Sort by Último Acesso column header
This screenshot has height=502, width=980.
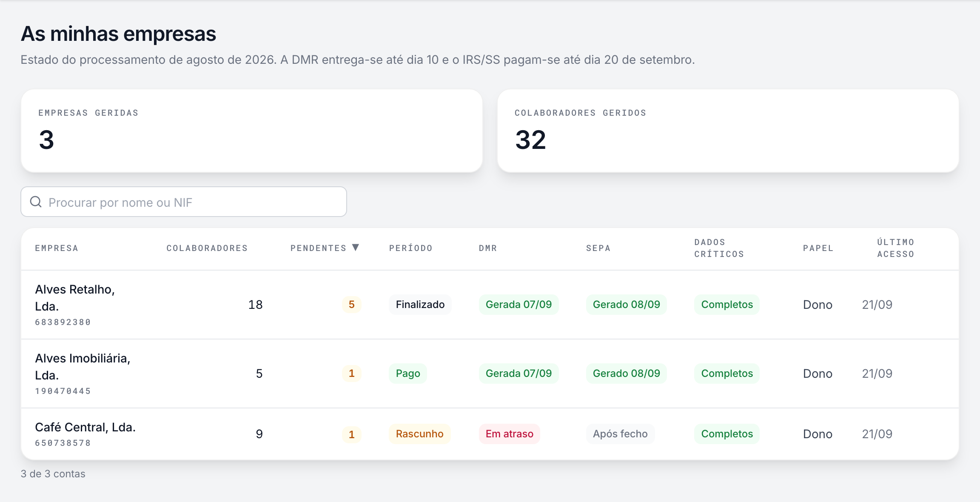pos(896,248)
